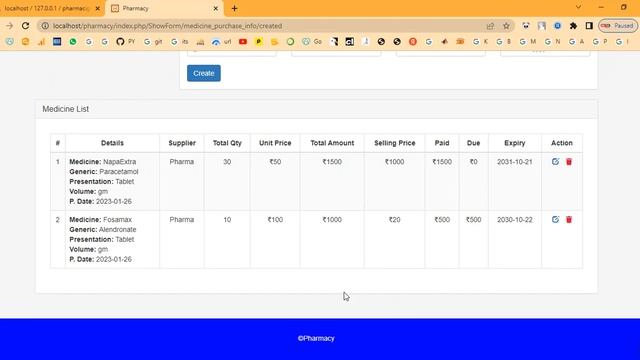Open the 'G B' bookmark
The image size is (640, 360).
504,42
